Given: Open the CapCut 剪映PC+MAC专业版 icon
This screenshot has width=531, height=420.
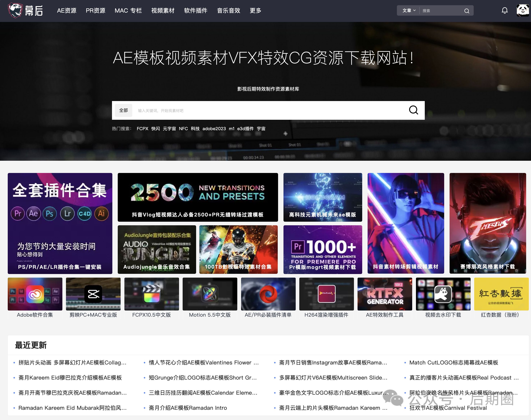Looking at the screenshot, I should pos(93,294).
